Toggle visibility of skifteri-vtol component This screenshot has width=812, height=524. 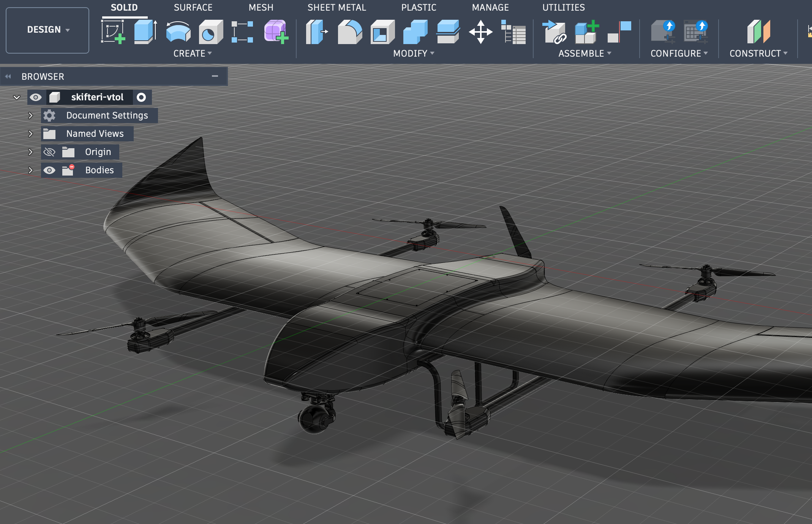click(x=36, y=97)
